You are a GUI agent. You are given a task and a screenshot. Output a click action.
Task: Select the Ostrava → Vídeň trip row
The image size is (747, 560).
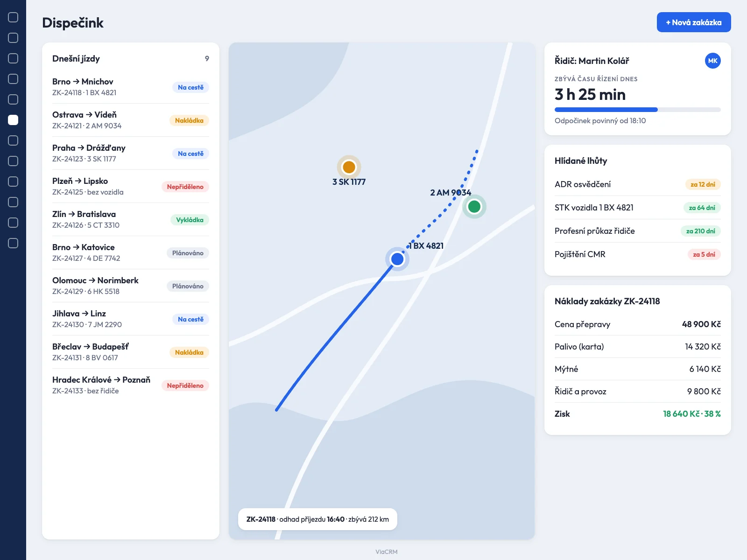tap(131, 120)
